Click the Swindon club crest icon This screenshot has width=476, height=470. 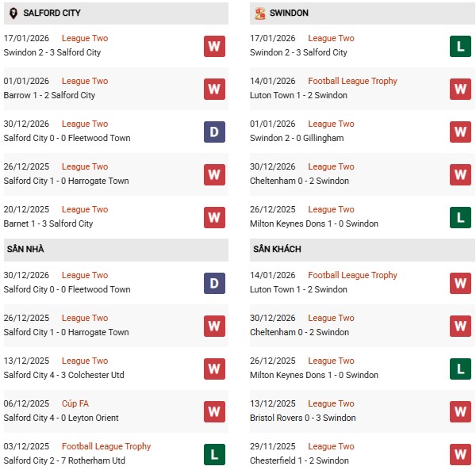point(259,13)
